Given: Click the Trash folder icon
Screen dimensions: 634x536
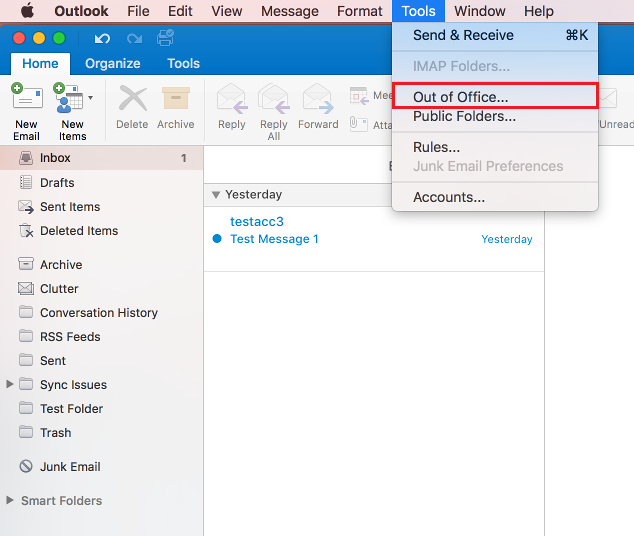Looking at the screenshot, I should pyautogui.click(x=26, y=432).
